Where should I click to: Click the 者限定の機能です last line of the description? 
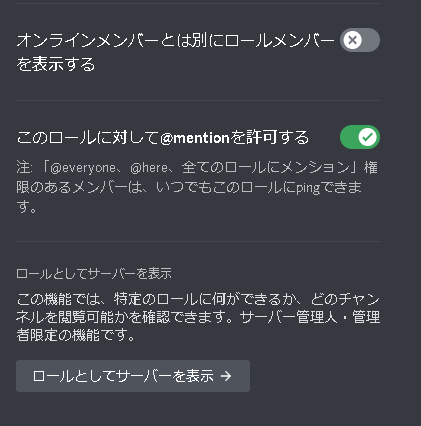[x=76, y=335]
